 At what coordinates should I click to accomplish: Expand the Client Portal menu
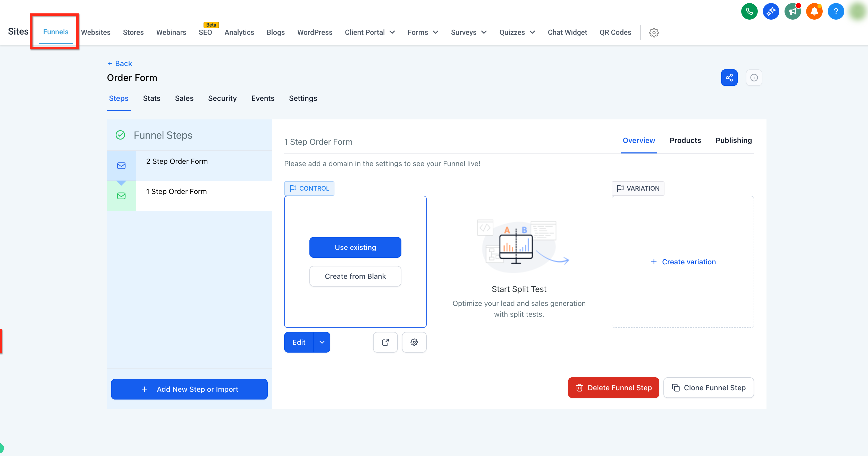370,32
